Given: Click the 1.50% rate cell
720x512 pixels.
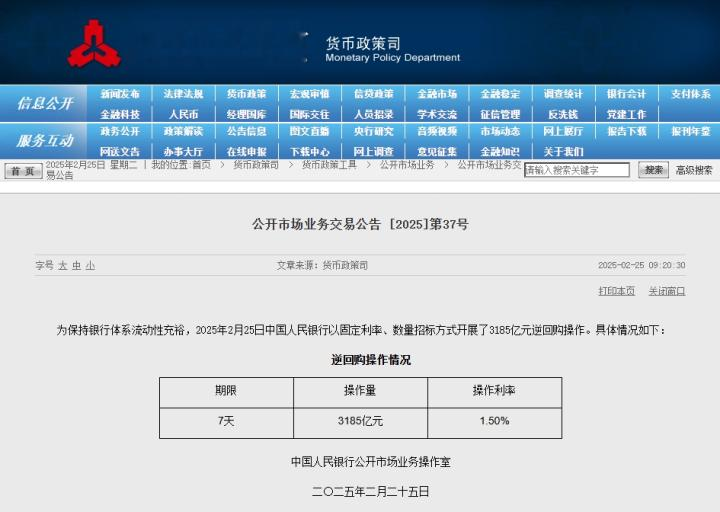Looking at the screenshot, I should [x=495, y=421].
